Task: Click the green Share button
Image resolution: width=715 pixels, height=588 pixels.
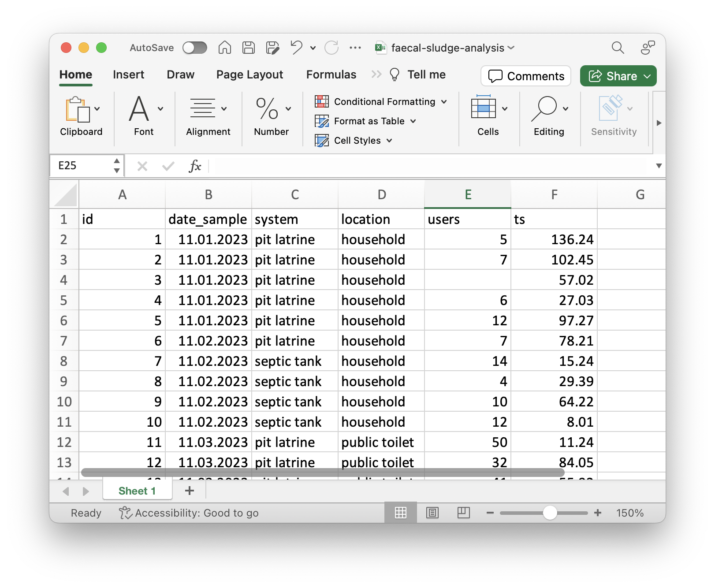Action: 618,76
